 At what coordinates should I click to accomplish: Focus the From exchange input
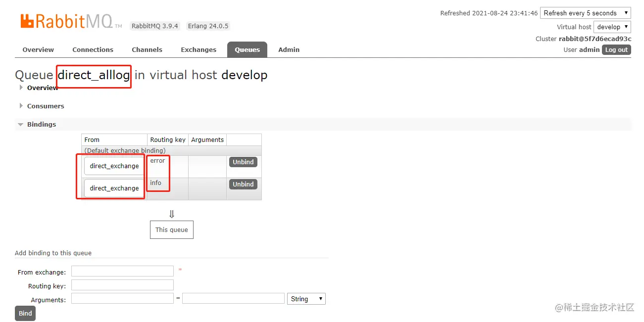coord(122,271)
